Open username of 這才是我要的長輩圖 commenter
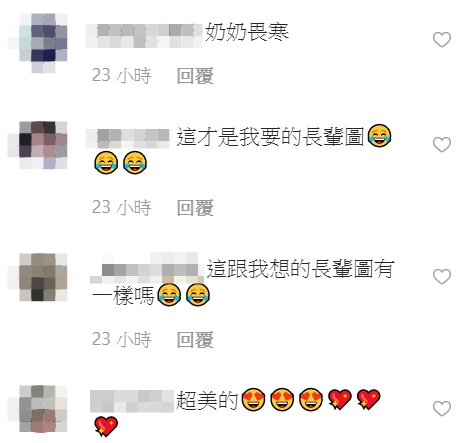 tap(127, 138)
